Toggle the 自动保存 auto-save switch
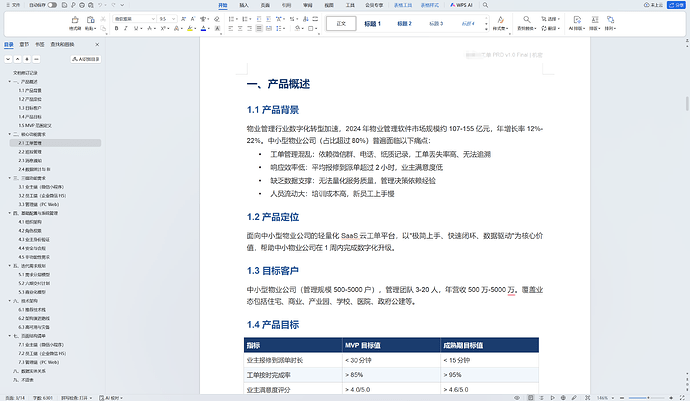The height and width of the screenshot is (401, 690). tap(52, 5)
